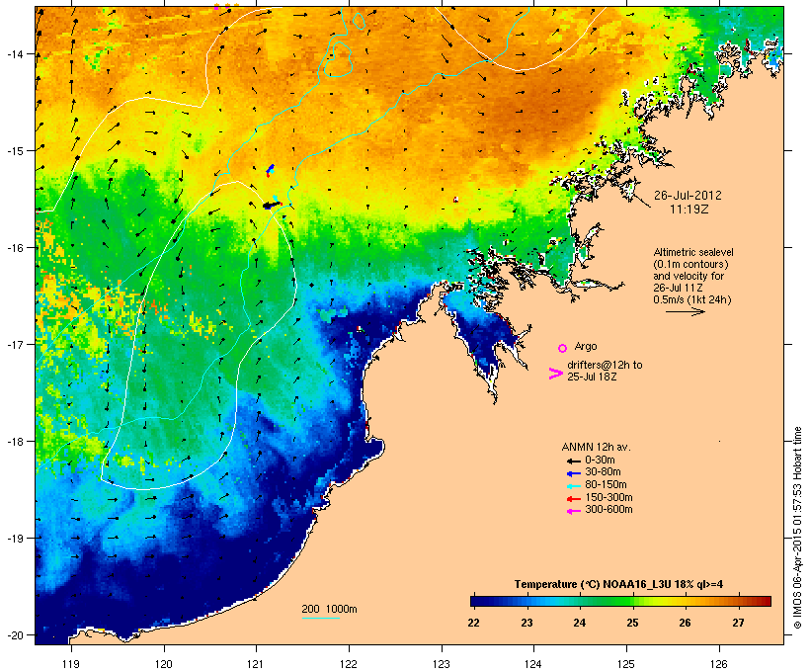Click the 'Argo' legend label
The image size is (810, 672).
click(x=586, y=346)
